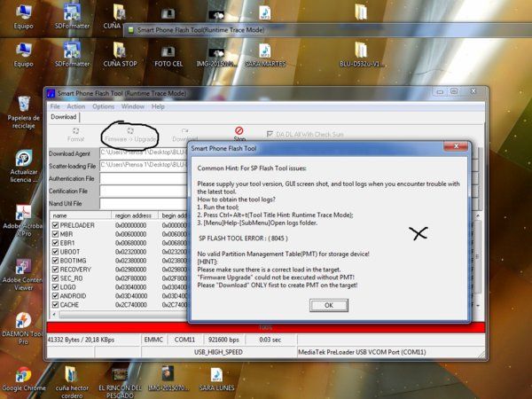Click PRELOADER region address 0x00000000
The height and width of the screenshot is (399, 532).
click(x=130, y=225)
